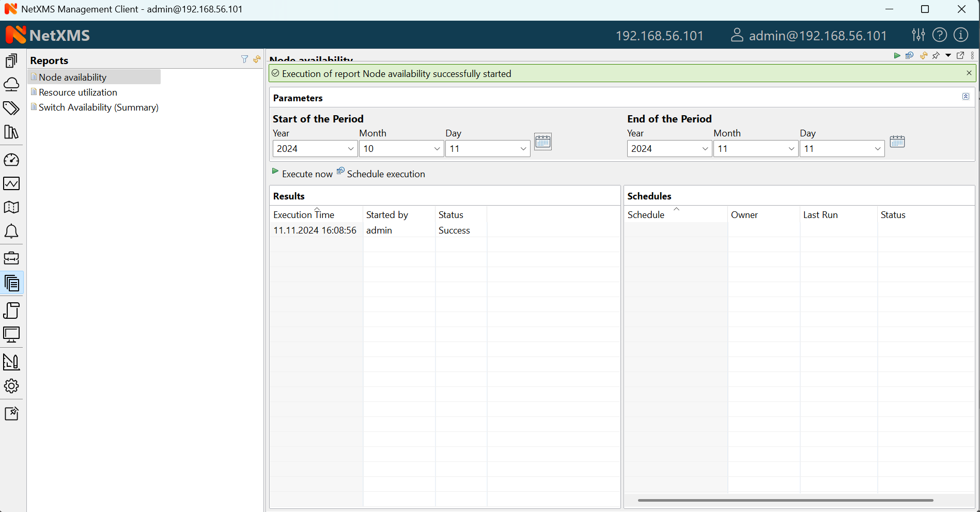Select the Resource utilization report
Viewport: 980px width, 512px height.
(78, 92)
